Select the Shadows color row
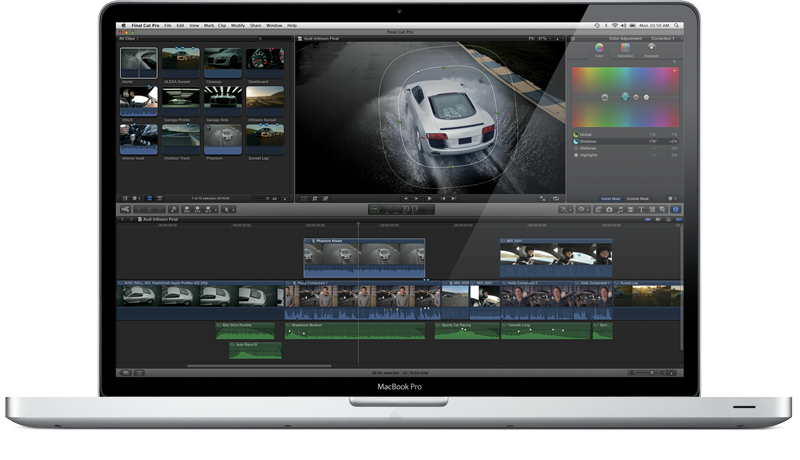 [x=626, y=141]
